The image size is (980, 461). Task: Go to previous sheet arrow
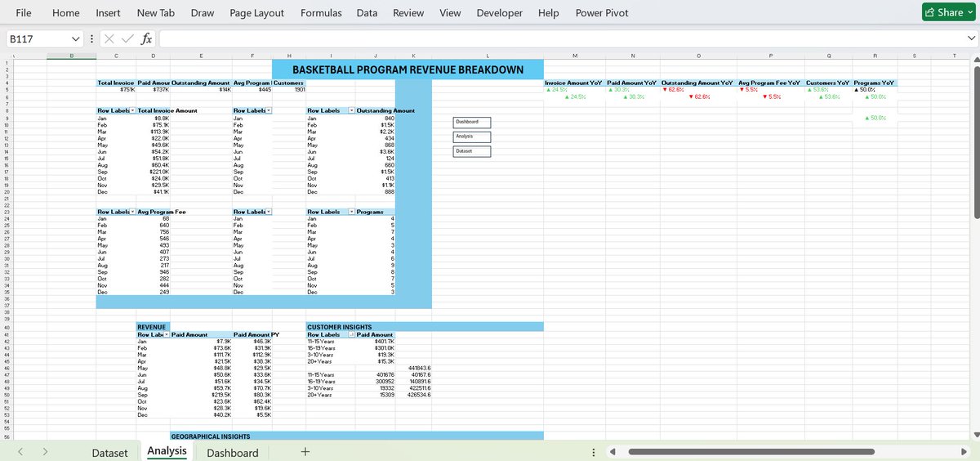point(20,451)
